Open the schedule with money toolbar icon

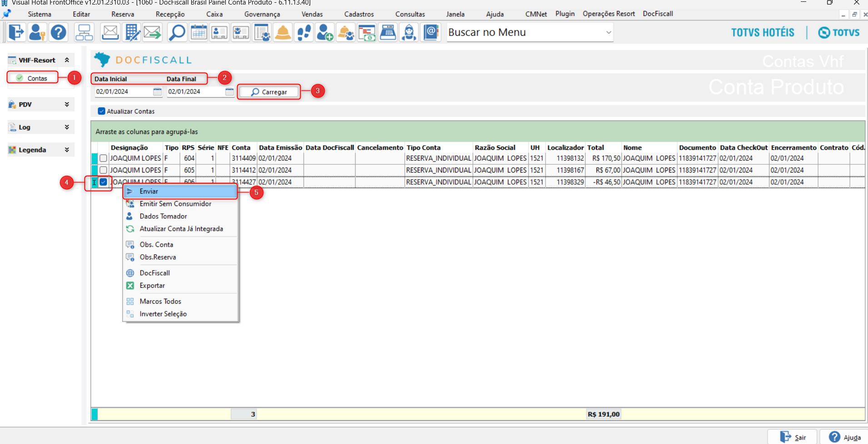coord(367,32)
